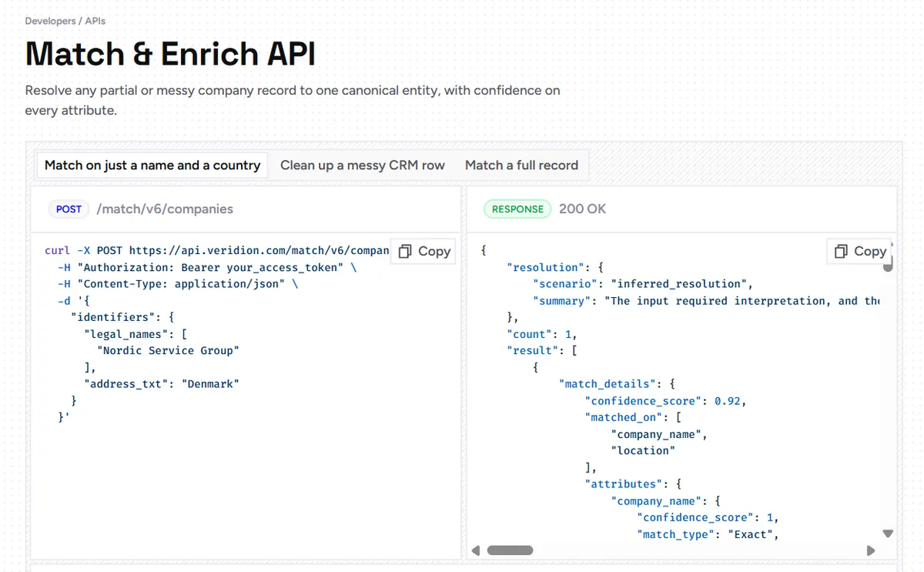Select 'Match on just a name and a country' tab

(x=152, y=165)
